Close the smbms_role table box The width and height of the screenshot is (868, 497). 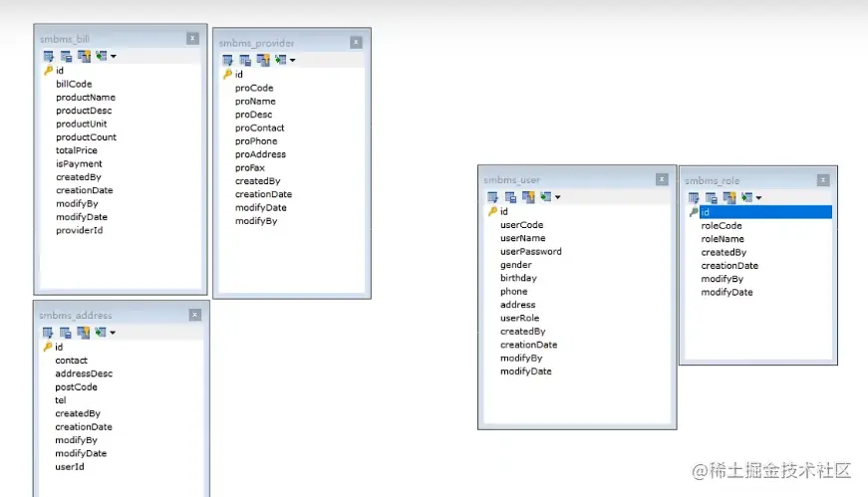[823, 180]
